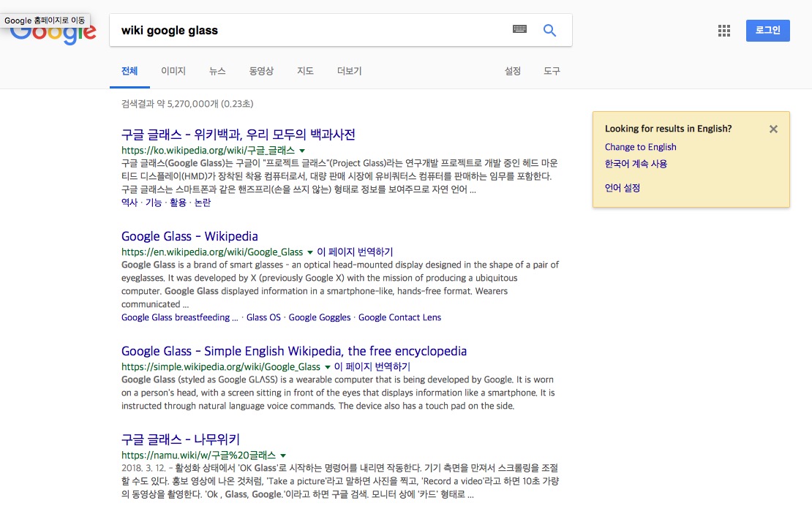The height and width of the screenshot is (514, 812).
Task: Open the 도구 search tools
Action: coord(552,72)
